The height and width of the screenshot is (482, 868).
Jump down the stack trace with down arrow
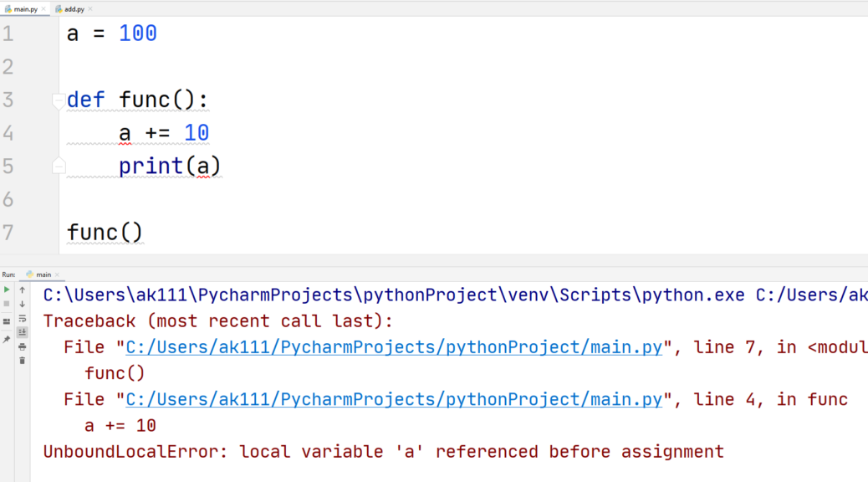[23, 304]
